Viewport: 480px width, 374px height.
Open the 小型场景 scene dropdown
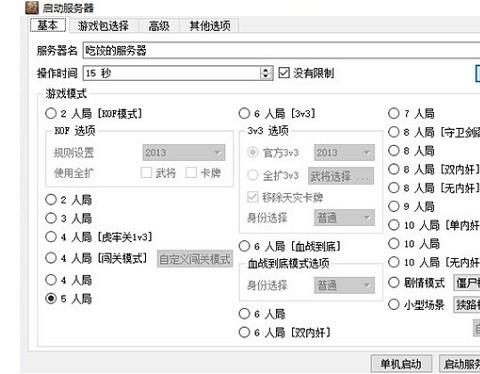coord(467,305)
